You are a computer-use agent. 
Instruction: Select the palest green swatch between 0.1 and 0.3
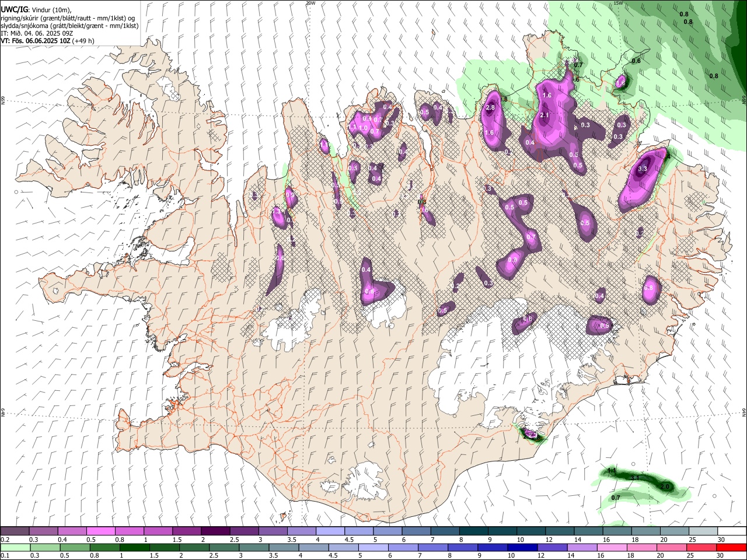click(15, 547)
